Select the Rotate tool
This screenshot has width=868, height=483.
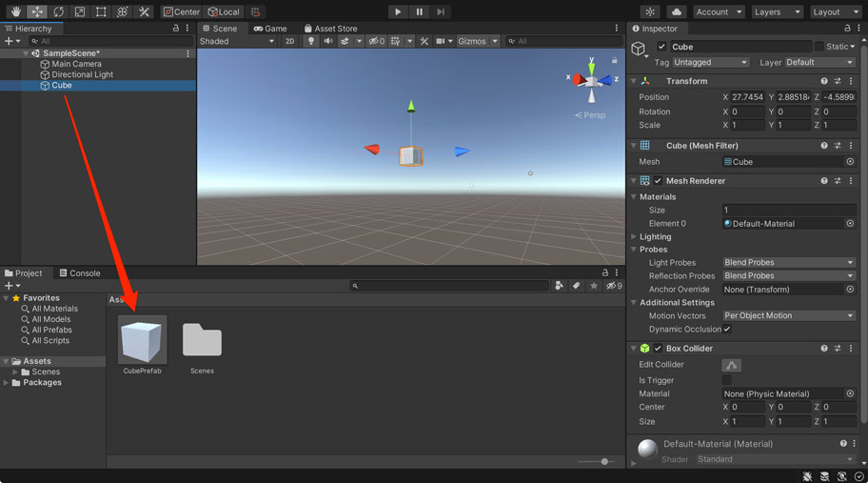click(58, 11)
